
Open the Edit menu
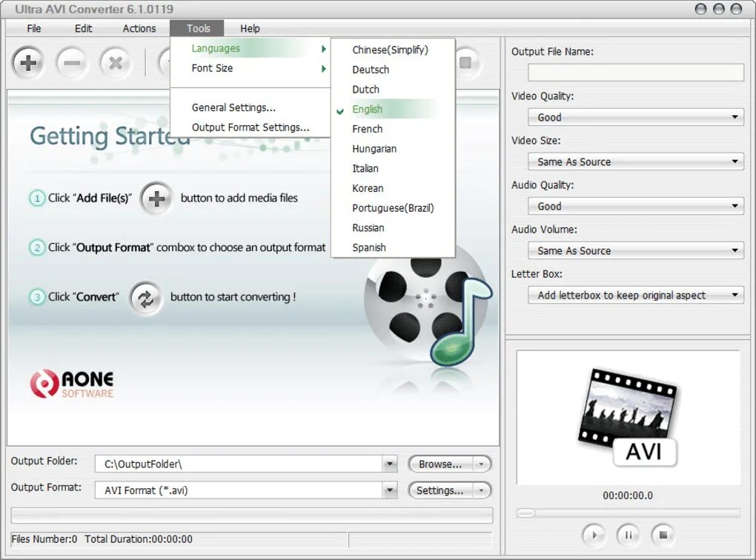pos(83,28)
